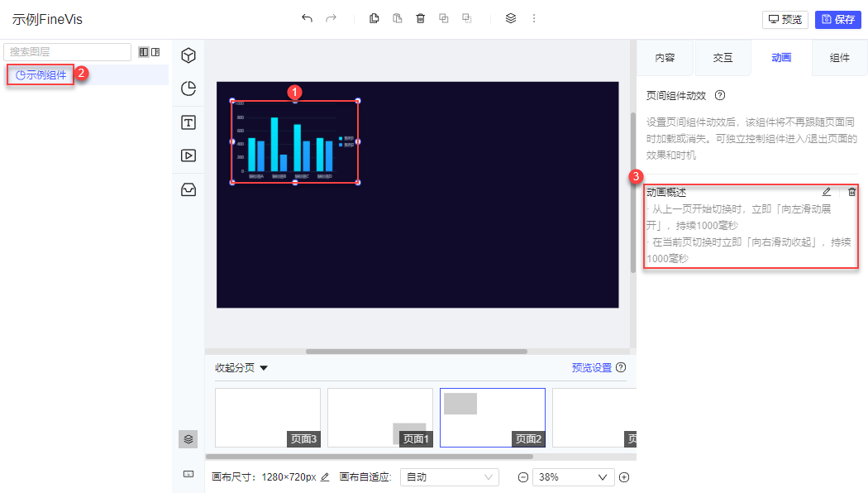Open the more options vertical dots menu
This screenshot has width=868, height=493.
534,18
